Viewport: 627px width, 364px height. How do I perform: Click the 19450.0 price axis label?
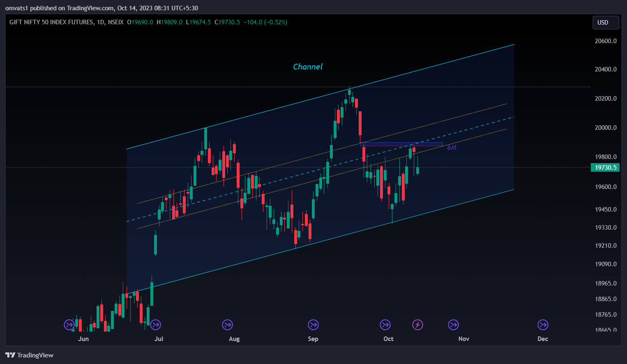coord(606,210)
